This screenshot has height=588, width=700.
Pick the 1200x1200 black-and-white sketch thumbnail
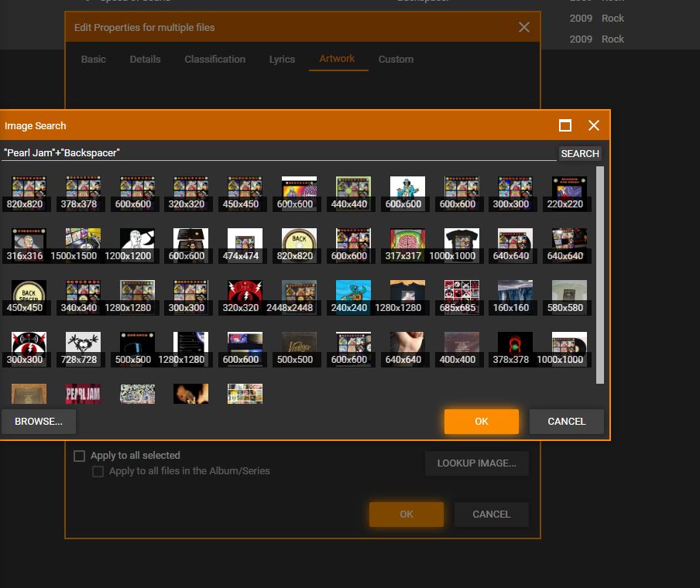point(137,244)
